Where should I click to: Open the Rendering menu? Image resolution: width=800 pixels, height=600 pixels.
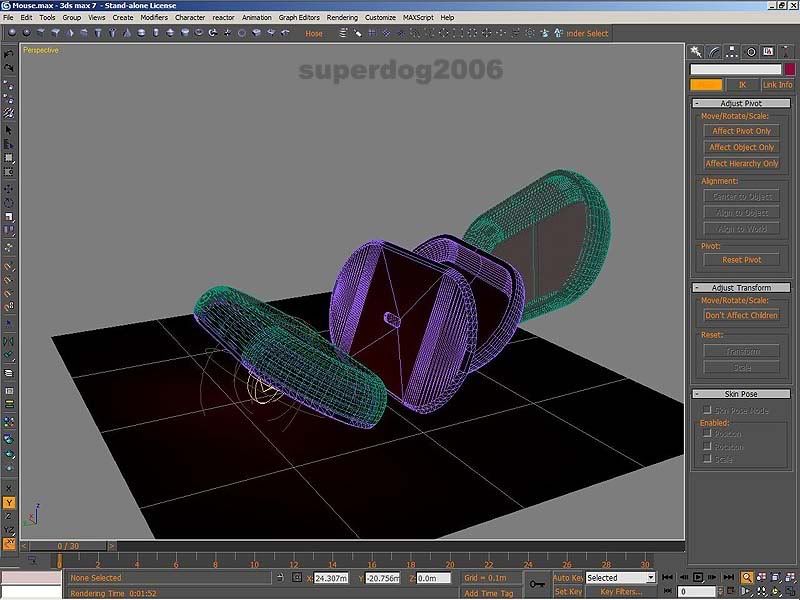point(342,18)
